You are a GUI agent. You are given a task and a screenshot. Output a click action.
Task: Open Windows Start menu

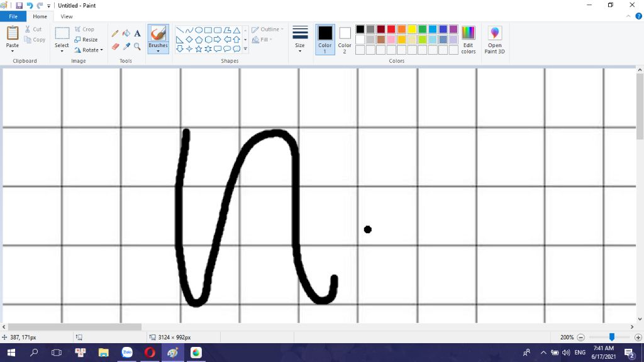pyautogui.click(x=11, y=353)
